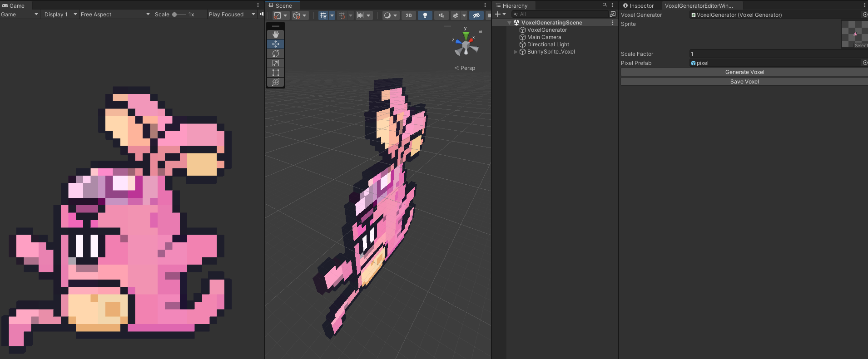This screenshot has height=359, width=868.
Task: Open Game view three-dot options menu
Action: [258, 5]
